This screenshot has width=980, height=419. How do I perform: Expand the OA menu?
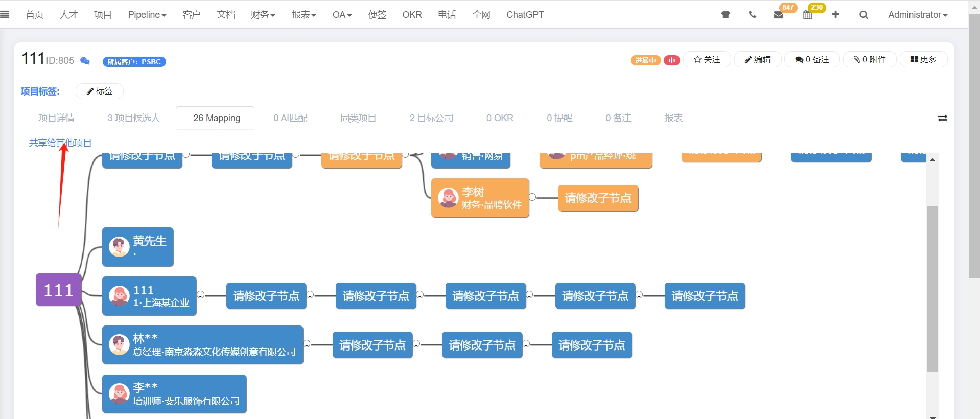pos(342,15)
